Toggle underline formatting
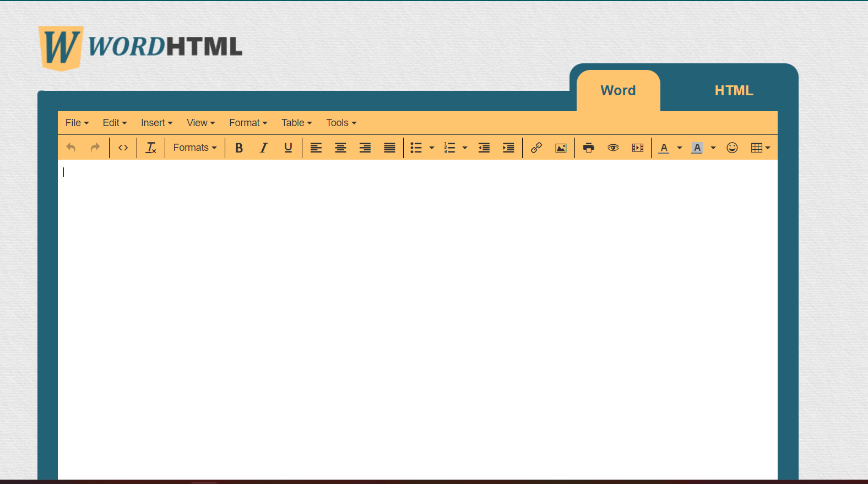Viewport: 868px width, 484px height. click(288, 148)
